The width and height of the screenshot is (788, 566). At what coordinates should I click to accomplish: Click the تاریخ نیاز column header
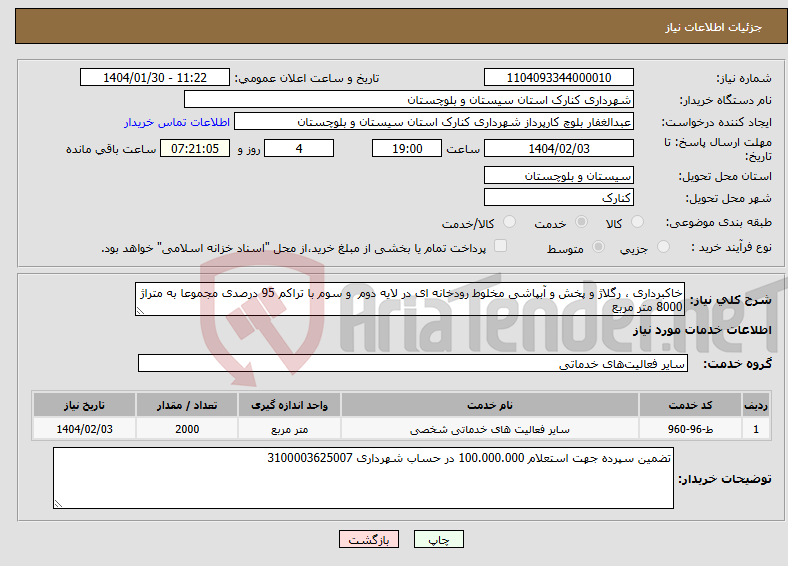pyautogui.click(x=84, y=405)
